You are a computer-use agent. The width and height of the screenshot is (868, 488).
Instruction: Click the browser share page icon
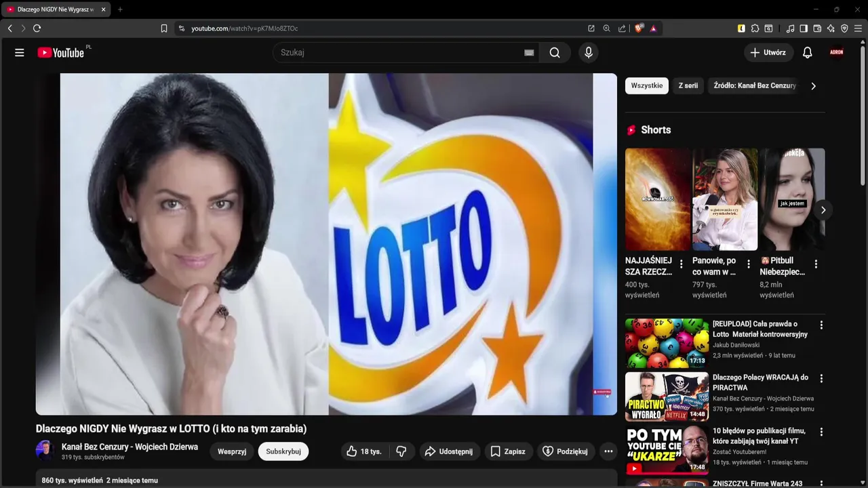[622, 28]
